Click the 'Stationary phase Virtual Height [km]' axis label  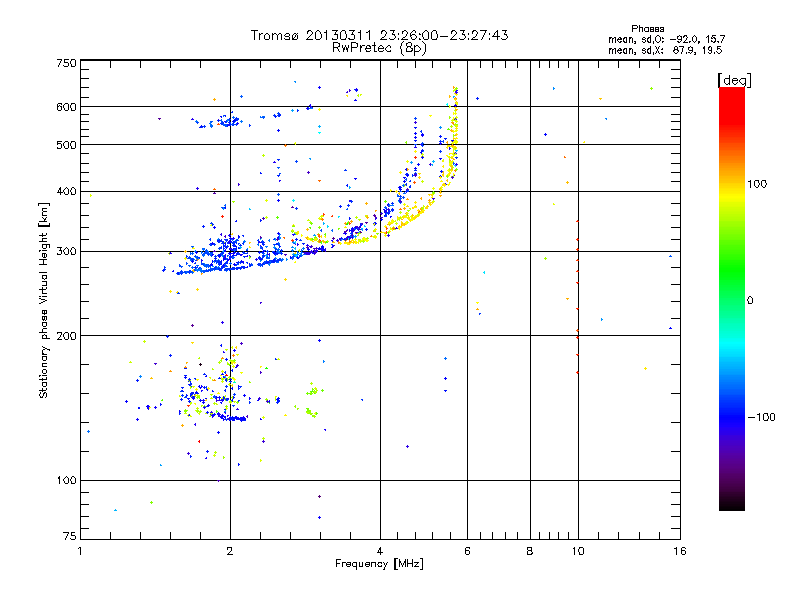coord(44,301)
